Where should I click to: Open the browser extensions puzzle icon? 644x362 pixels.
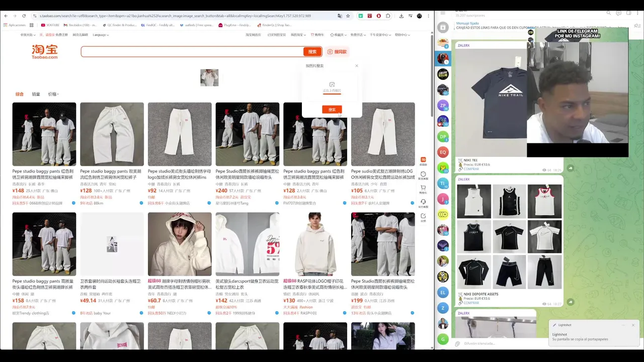[388, 16]
